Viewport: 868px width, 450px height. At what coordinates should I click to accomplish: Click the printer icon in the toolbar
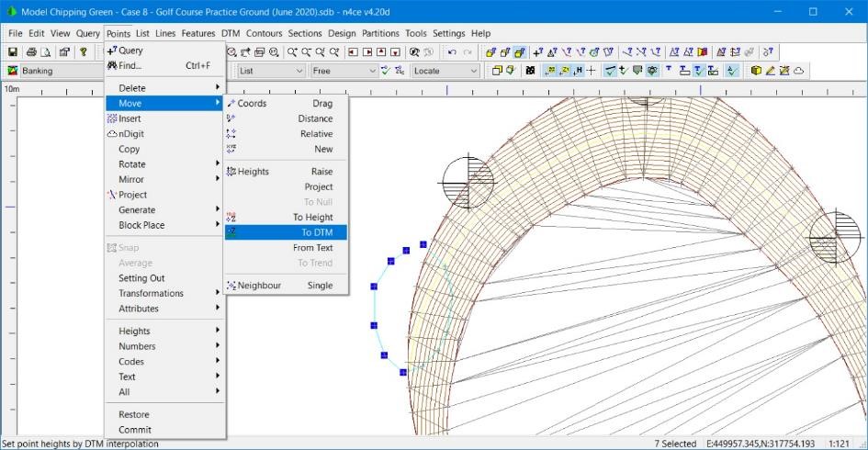pyautogui.click(x=31, y=52)
